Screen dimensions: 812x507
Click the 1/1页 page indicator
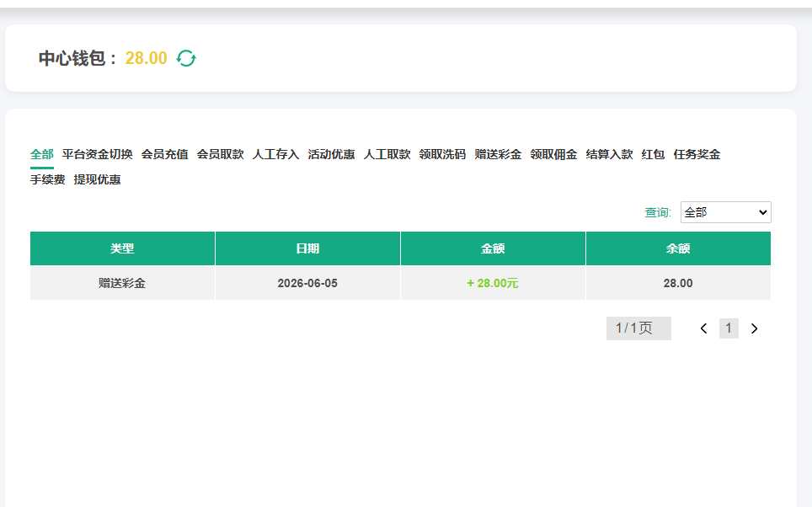coord(638,328)
